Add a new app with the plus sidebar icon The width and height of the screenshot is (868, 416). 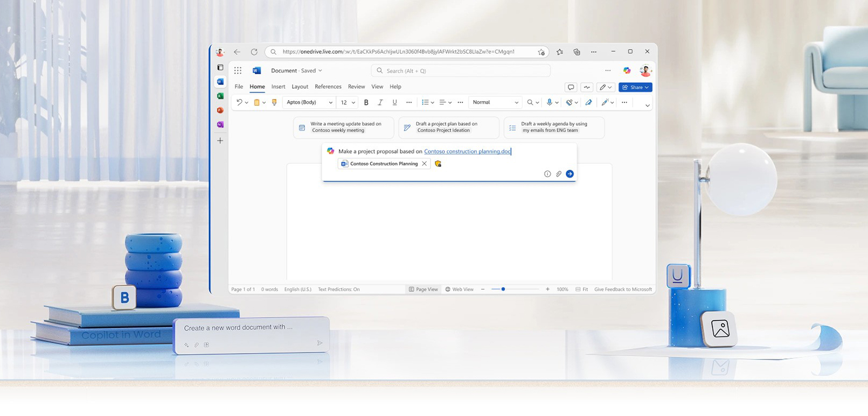tap(220, 140)
